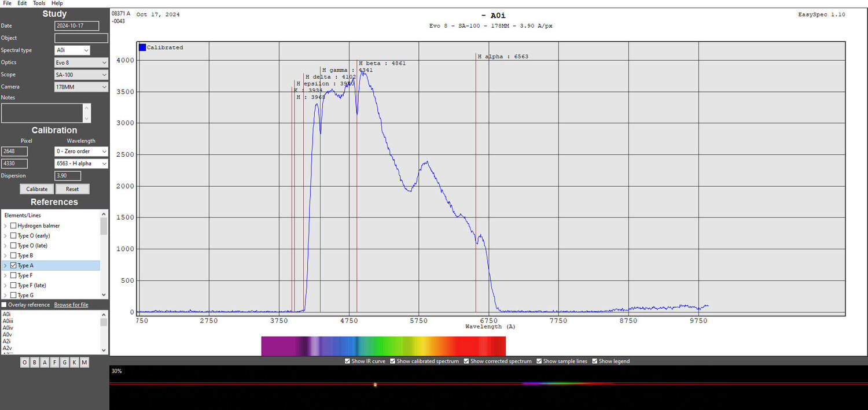The image size is (868, 410).
Task: Click inside the Notes text area
Action: pyautogui.click(x=42, y=113)
